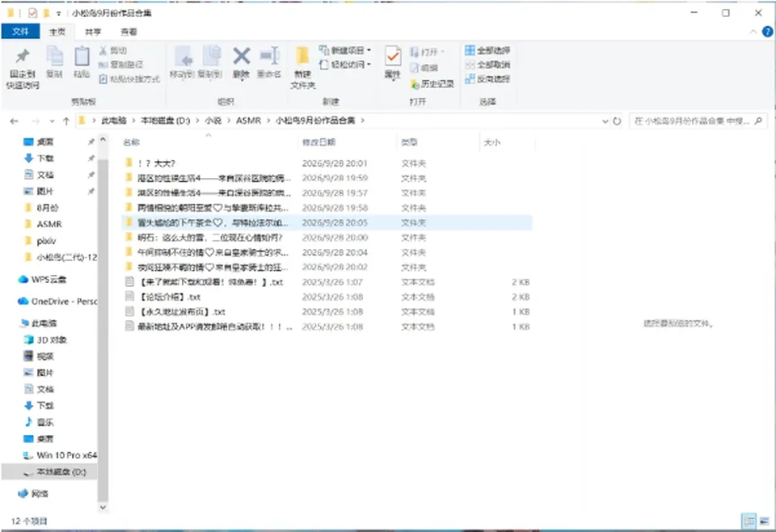Switch to the 共享 (Share) ribbon tab

[93, 32]
